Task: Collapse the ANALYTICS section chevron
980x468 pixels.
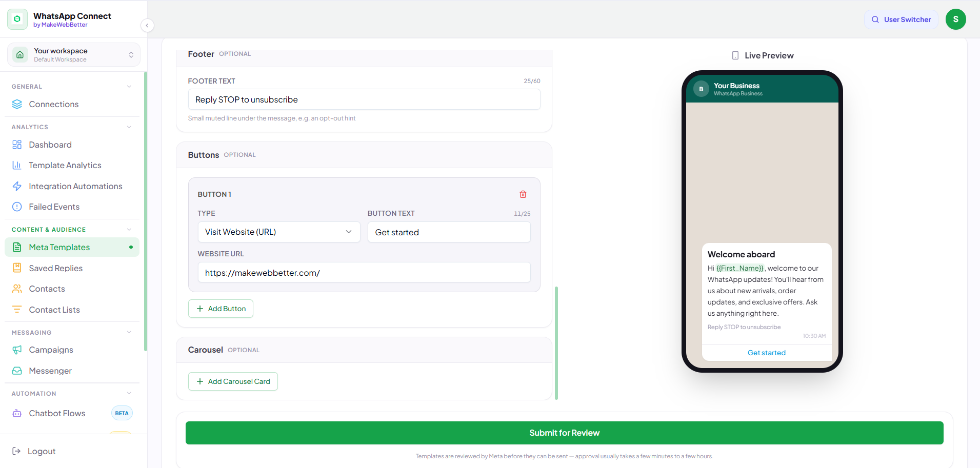Action: 129,127
